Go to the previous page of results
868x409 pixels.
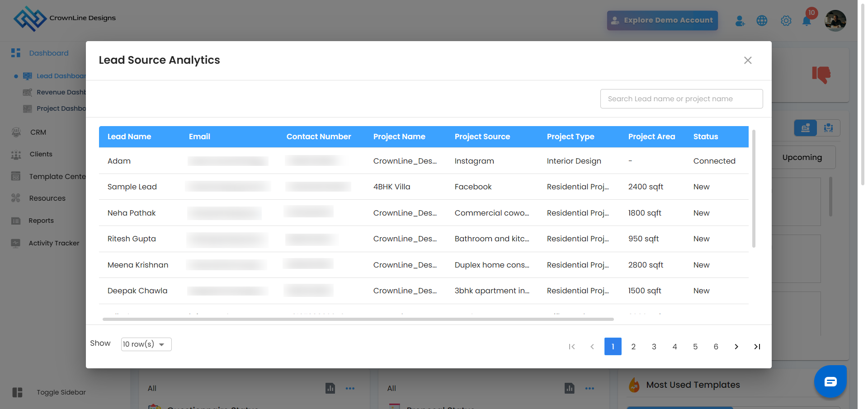coord(592,347)
